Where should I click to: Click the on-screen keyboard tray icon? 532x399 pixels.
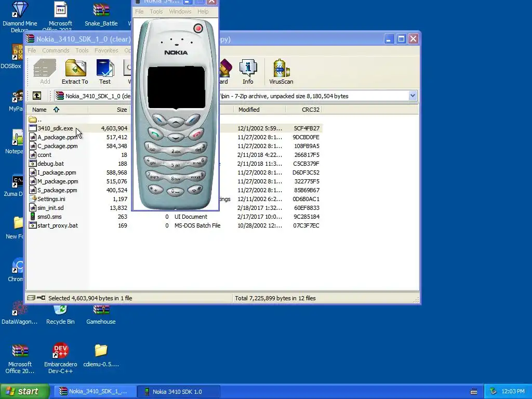[474, 392]
